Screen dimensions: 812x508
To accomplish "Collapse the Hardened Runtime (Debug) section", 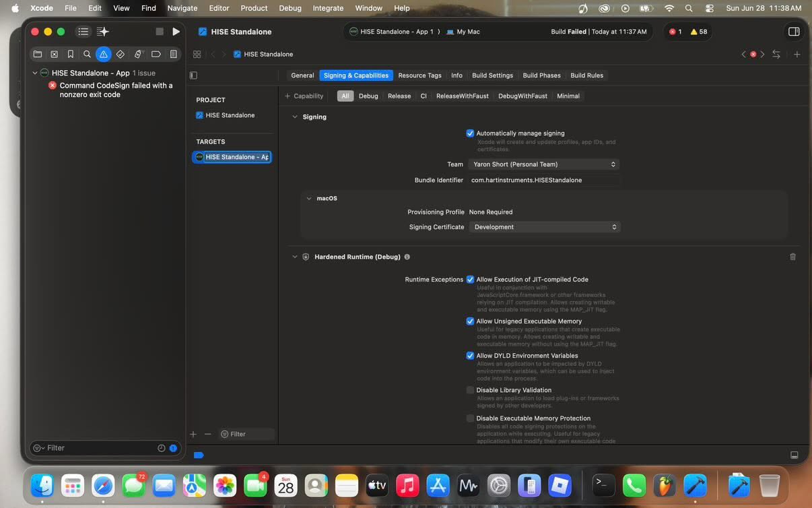I will 294,257.
